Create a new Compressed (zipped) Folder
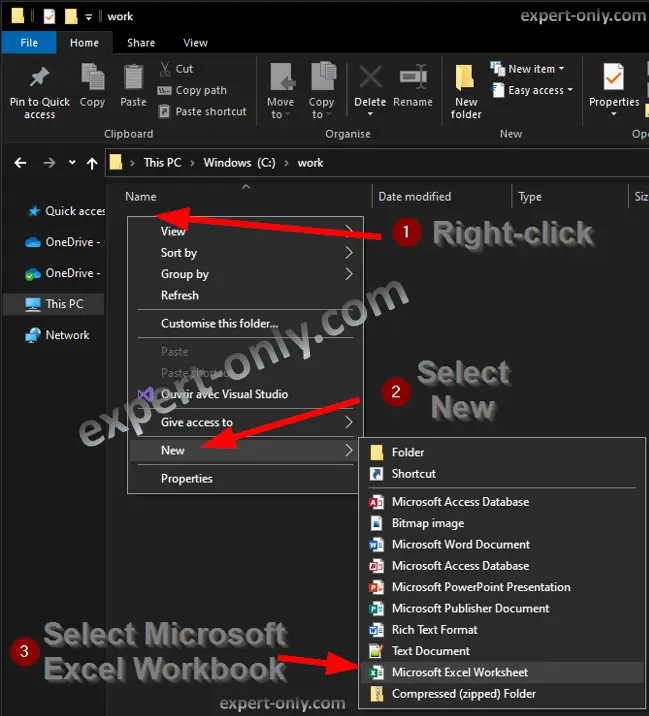 pyautogui.click(x=502, y=694)
